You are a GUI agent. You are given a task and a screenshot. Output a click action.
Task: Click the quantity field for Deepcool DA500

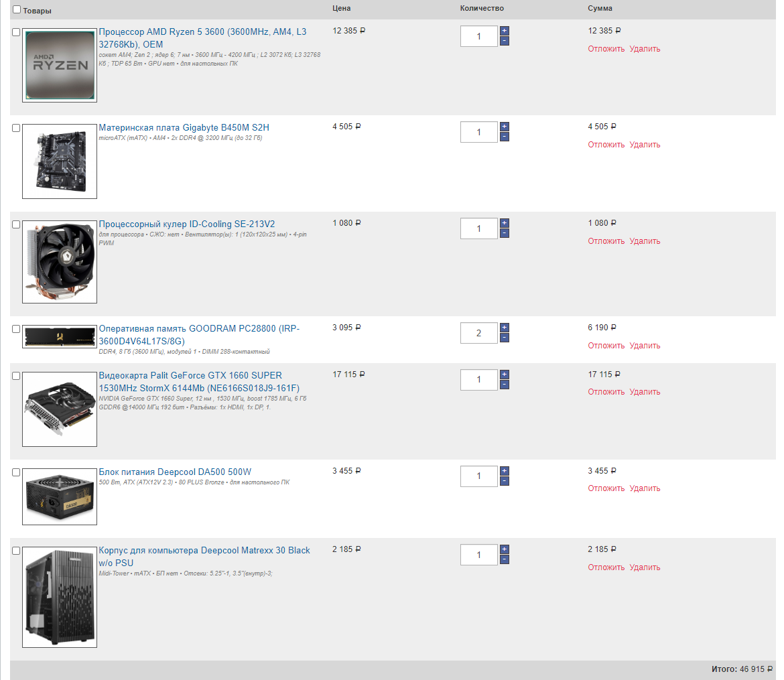(479, 476)
